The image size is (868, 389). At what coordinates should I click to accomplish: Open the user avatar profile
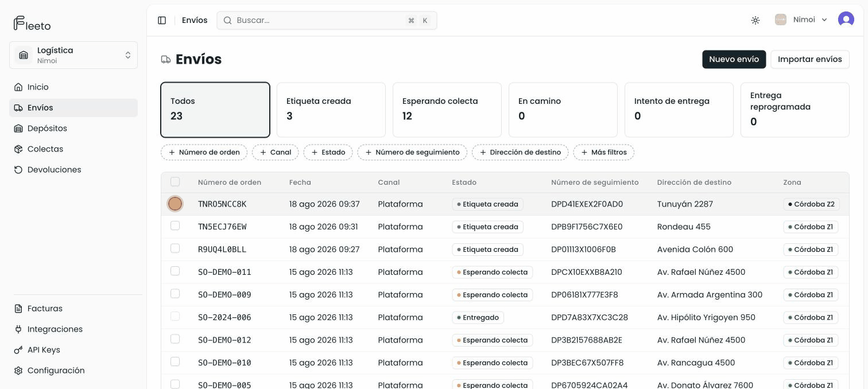pos(846,20)
